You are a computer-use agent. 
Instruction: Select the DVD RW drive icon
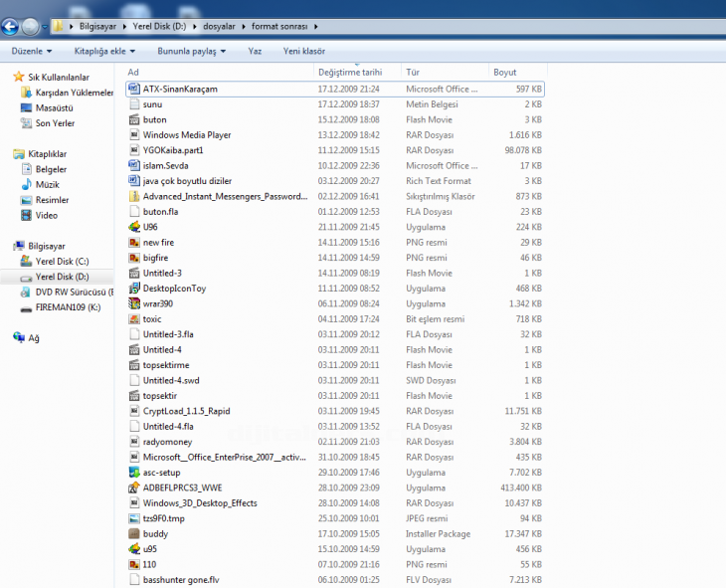pyautogui.click(x=26, y=293)
